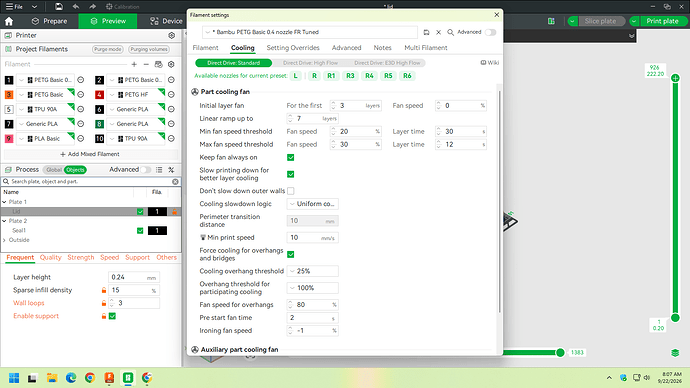Screen dimensions: 690x388
Task: Switch to the Filament tab
Action: click(x=205, y=48)
